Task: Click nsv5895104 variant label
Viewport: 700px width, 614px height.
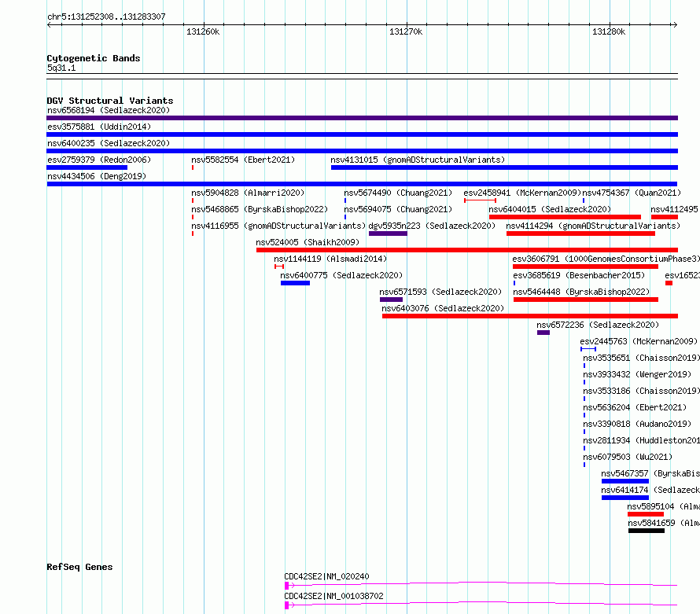Action: 663,506
